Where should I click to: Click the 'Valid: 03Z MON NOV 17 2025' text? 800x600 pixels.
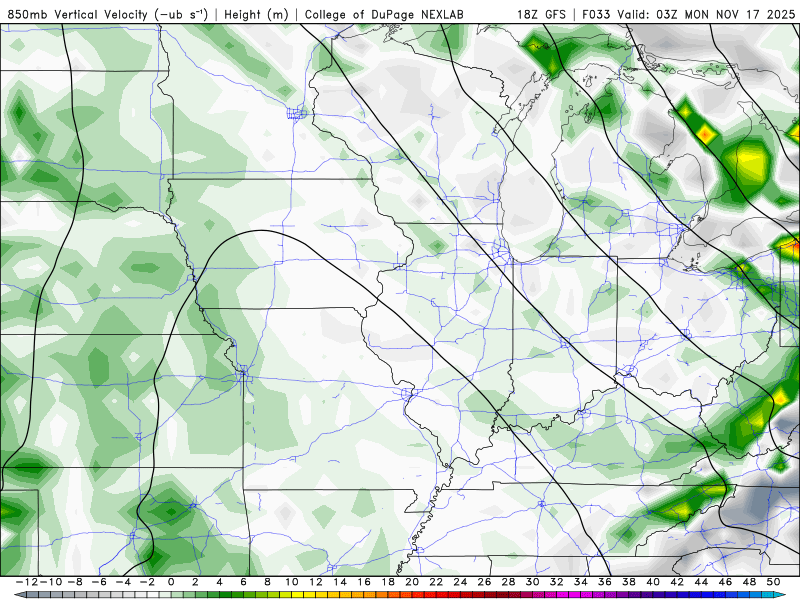706,14
